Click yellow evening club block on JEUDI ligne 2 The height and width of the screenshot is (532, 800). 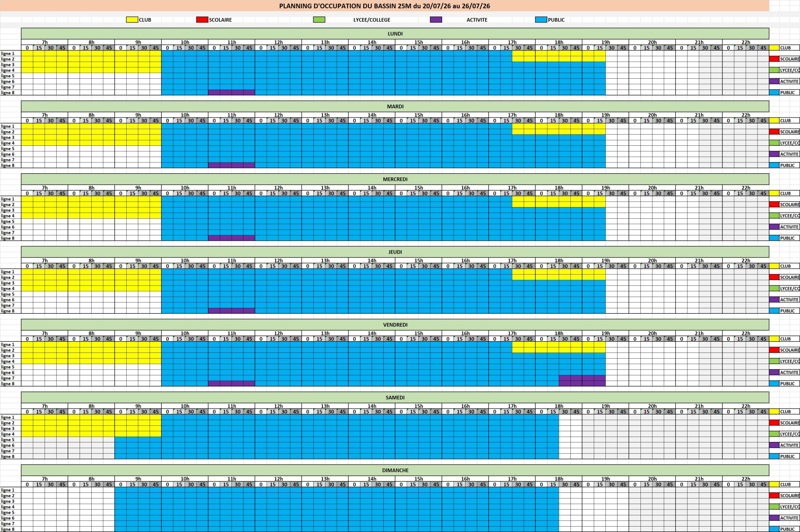pos(559,277)
